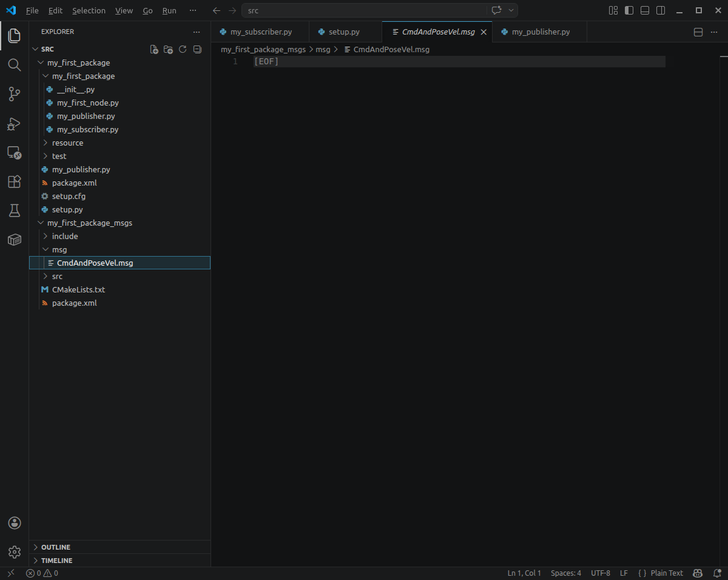The height and width of the screenshot is (580, 728).
Task: Close the CmdAndPoseVel.msg tab
Action: (484, 32)
